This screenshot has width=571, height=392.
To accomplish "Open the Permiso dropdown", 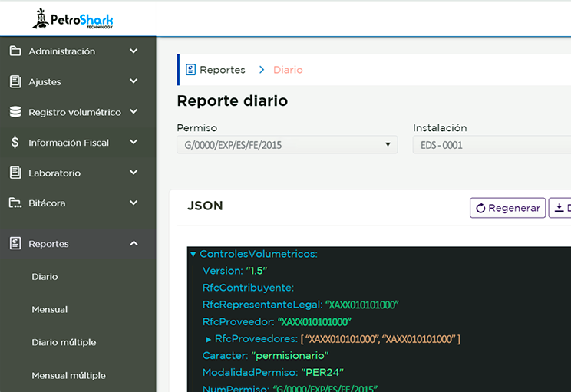I will (x=287, y=144).
